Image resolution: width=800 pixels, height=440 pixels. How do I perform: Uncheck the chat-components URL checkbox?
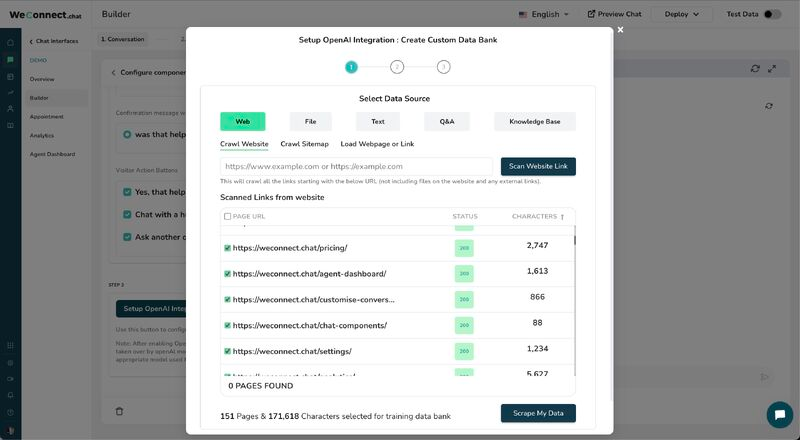(228, 325)
